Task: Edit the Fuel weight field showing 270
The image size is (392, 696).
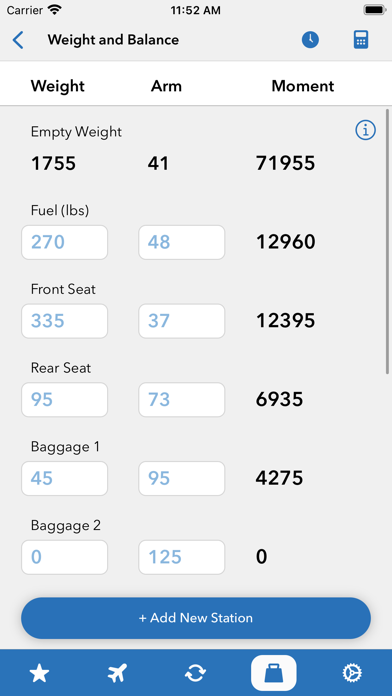Action: pos(64,242)
